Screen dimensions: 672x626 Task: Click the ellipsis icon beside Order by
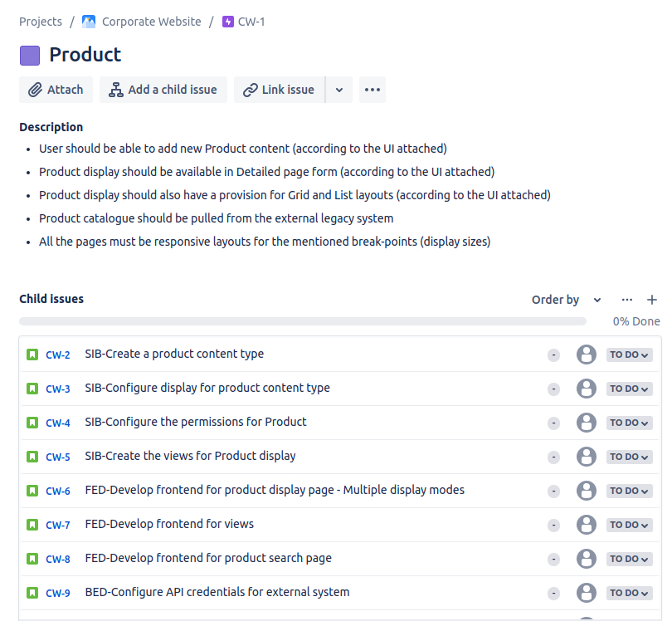point(626,300)
